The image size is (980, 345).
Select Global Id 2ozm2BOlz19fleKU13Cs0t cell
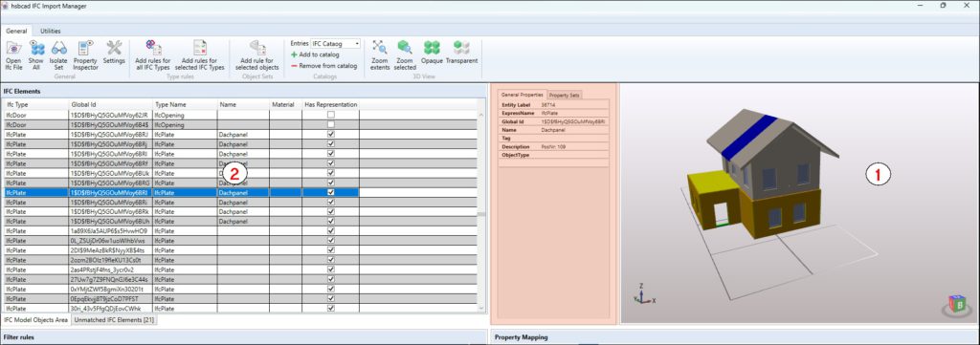pyautogui.click(x=111, y=260)
